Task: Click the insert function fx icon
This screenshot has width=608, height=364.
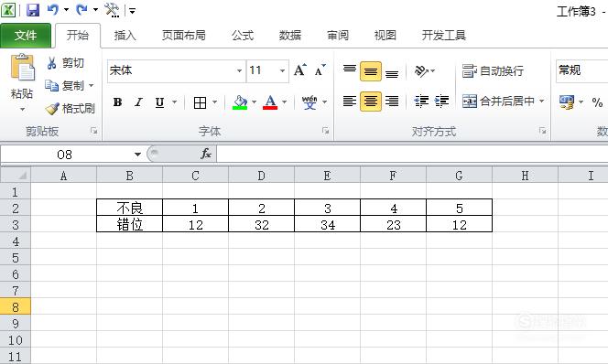Action: (x=205, y=155)
